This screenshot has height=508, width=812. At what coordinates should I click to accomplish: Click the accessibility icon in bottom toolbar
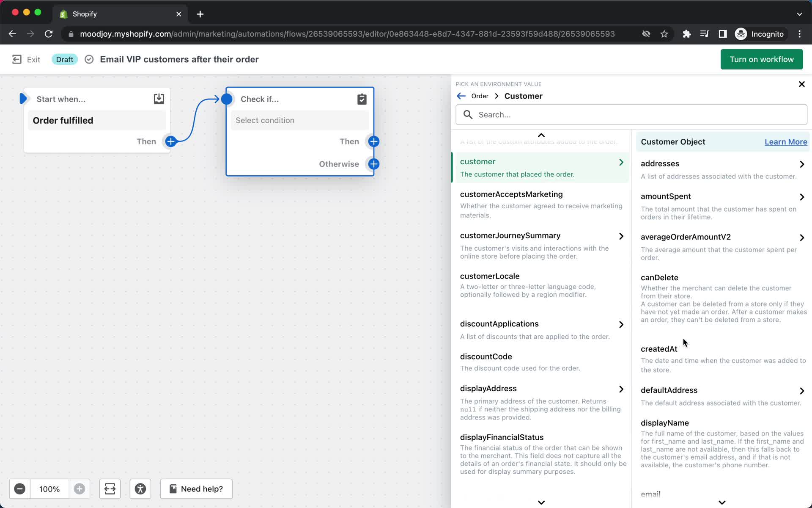(140, 489)
